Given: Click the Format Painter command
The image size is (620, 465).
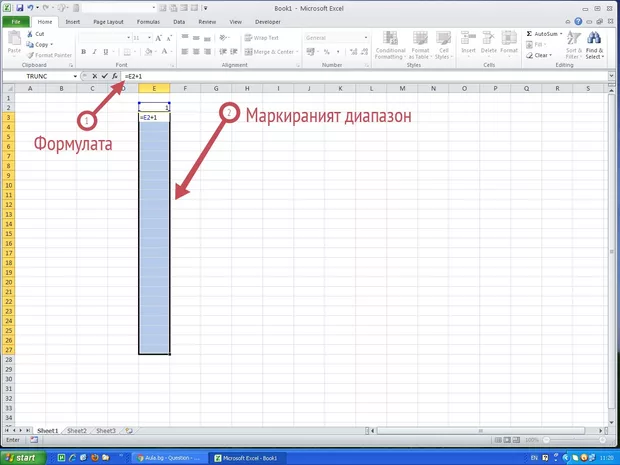Looking at the screenshot, I should click(49, 55).
